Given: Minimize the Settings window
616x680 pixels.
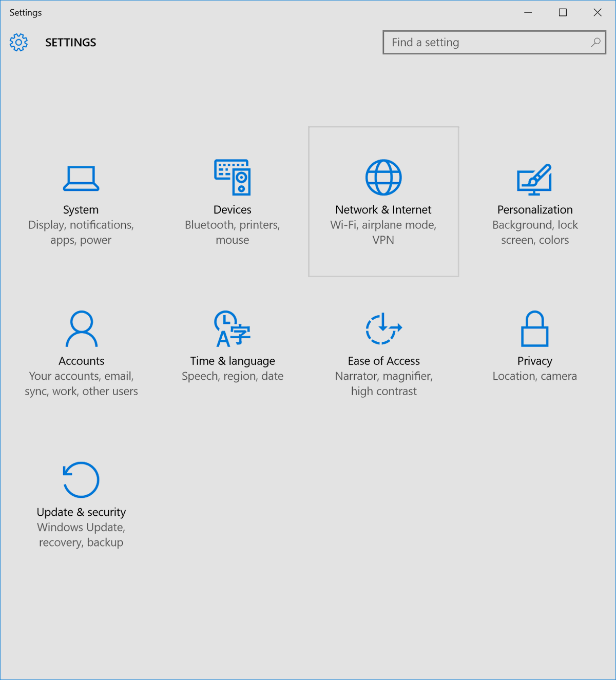Looking at the screenshot, I should tap(528, 12).
